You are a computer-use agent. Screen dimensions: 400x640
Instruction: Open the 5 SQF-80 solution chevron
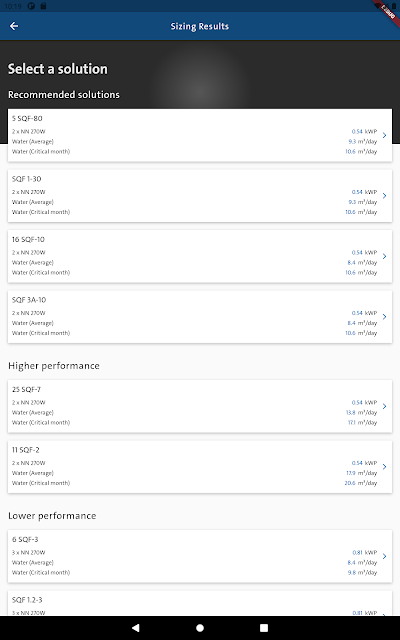(x=384, y=135)
